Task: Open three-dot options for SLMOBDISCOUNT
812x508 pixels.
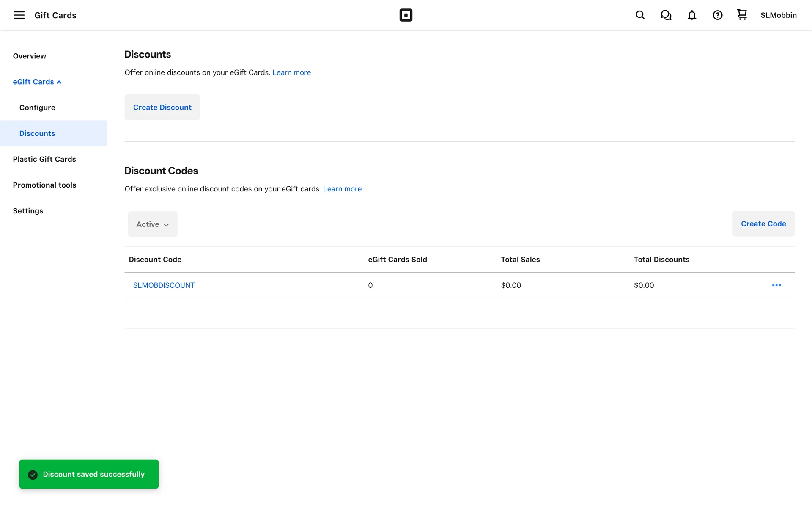Action: pyautogui.click(x=776, y=285)
